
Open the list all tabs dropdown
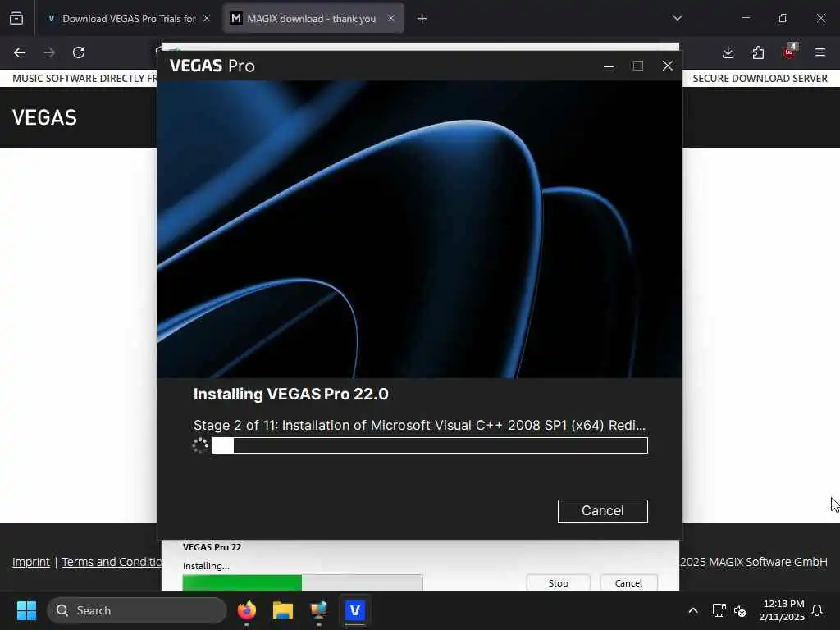677,18
